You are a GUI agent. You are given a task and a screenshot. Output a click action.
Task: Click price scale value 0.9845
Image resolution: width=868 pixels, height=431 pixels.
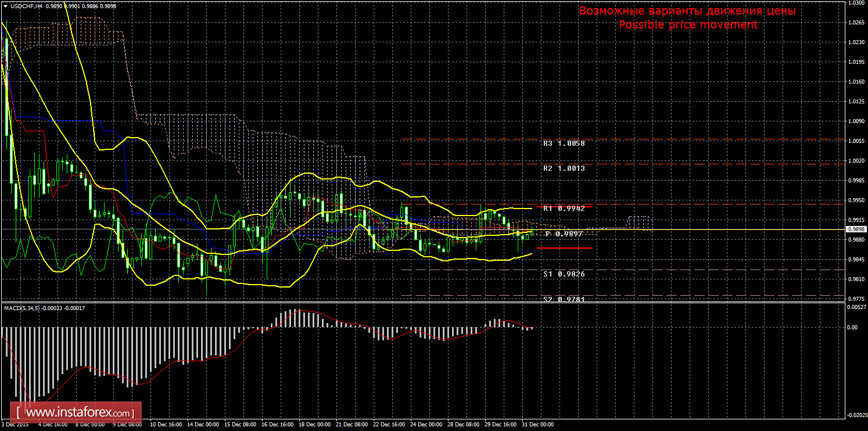[856, 260]
